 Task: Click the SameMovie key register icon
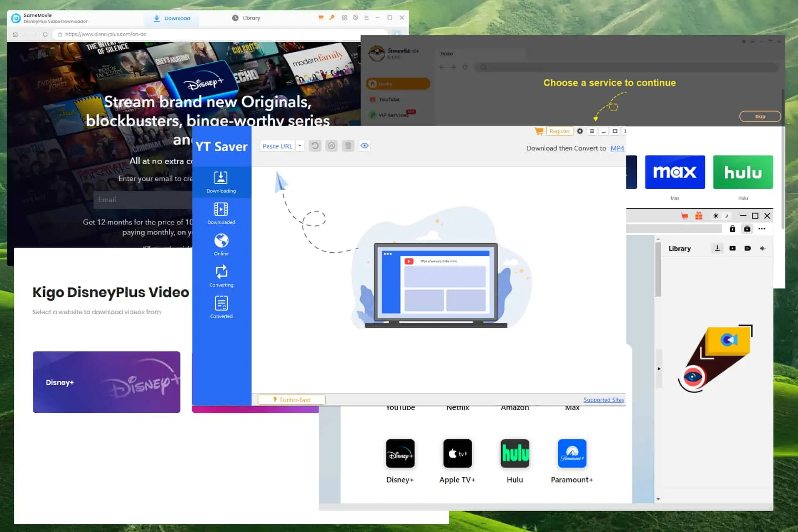point(332,17)
